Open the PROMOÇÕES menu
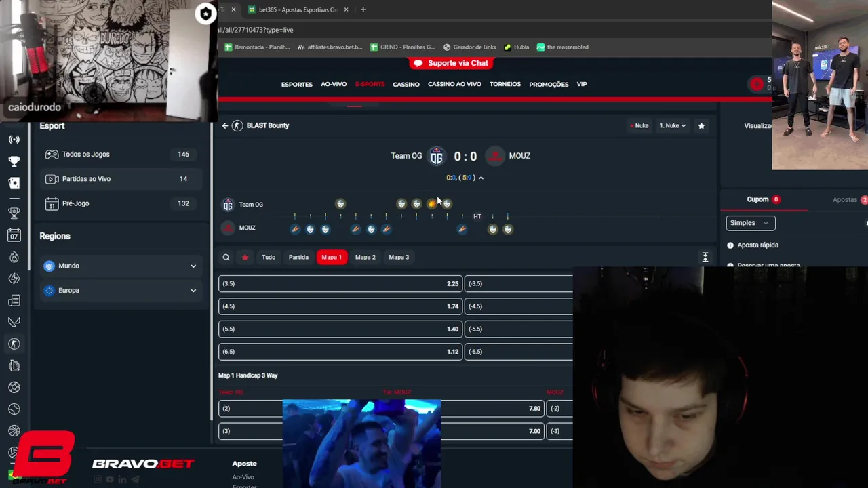The height and width of the screenshot is (488, 868). 549,84
